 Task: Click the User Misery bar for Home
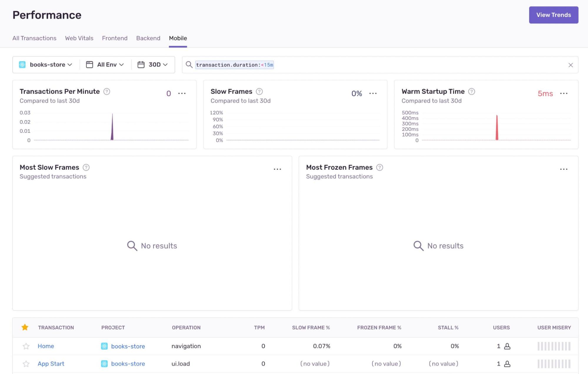coord(553,346)
